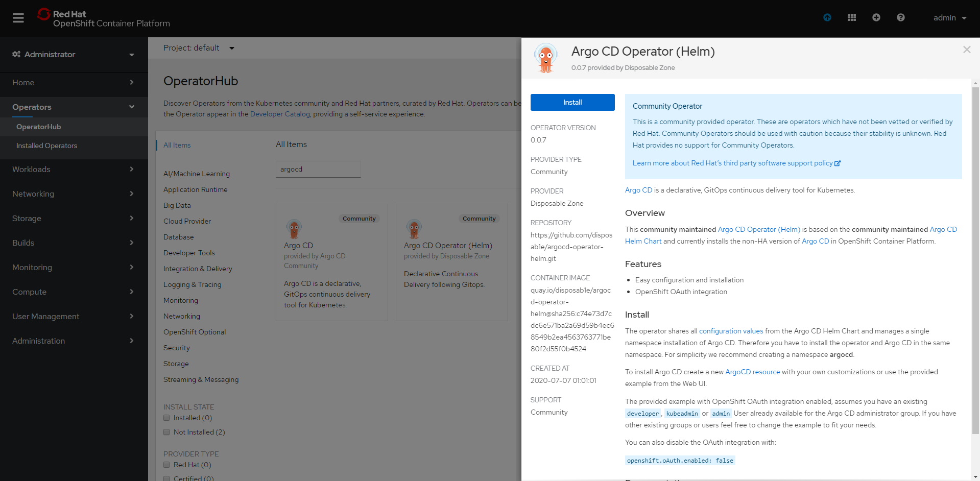Open Installed Operators in the sidebar

[74, 146]
